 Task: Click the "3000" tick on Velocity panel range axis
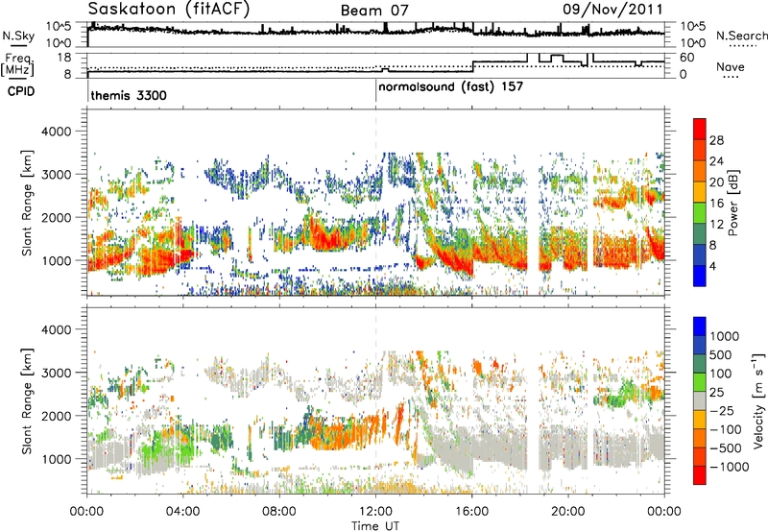tap(56, 373)
